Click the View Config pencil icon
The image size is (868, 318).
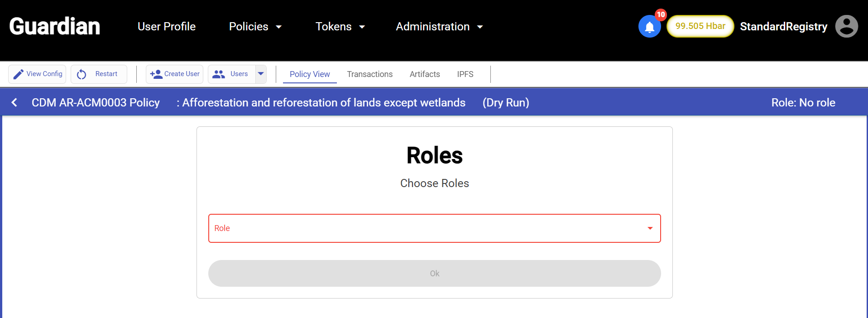coord(18,74)
